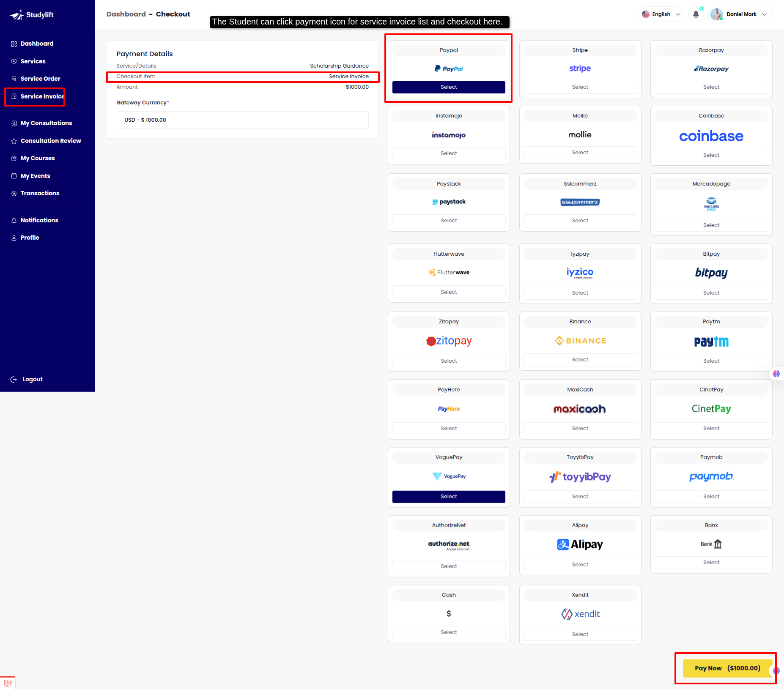This screenshot has width=784, height=689.
Task: Select the Paymob gateway
Action: pyautogui.click(x=711, y=497)
